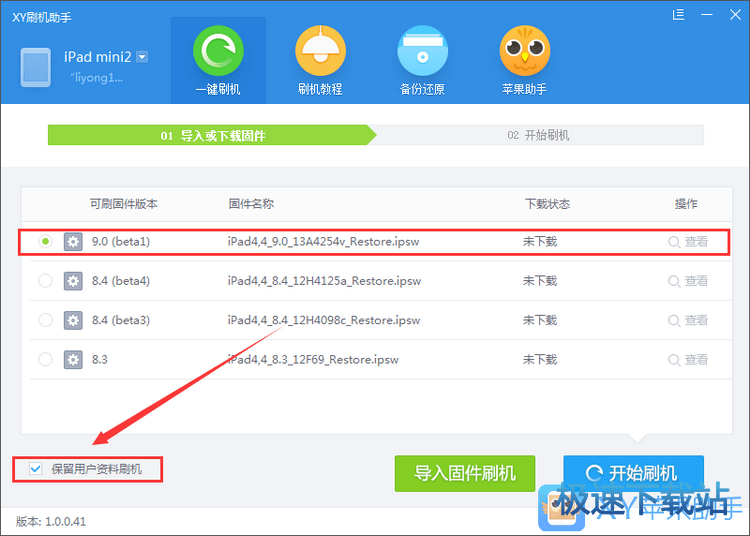Select the 8.3 firmware radio button
The width and height of the screenshot is (750, 536).
coord(45,359)
